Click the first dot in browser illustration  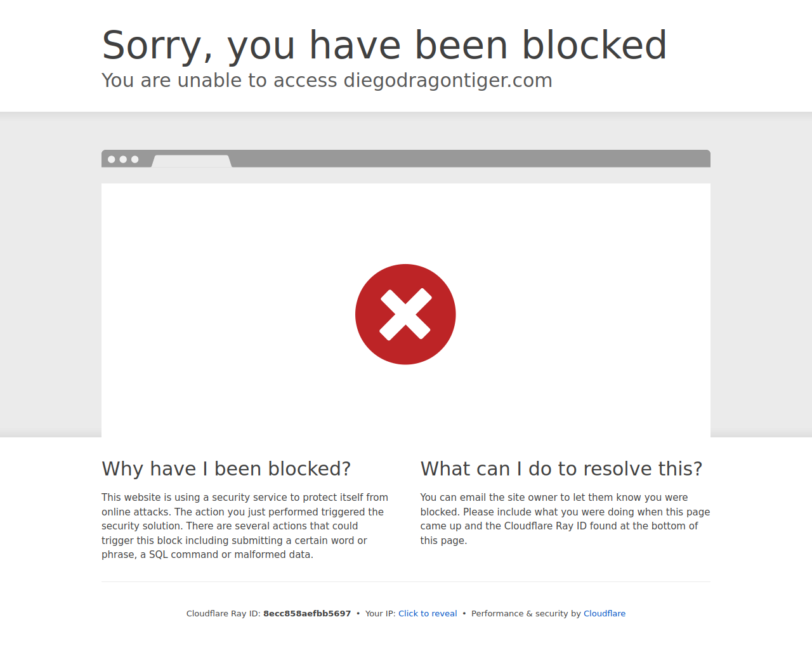(112, 159)
